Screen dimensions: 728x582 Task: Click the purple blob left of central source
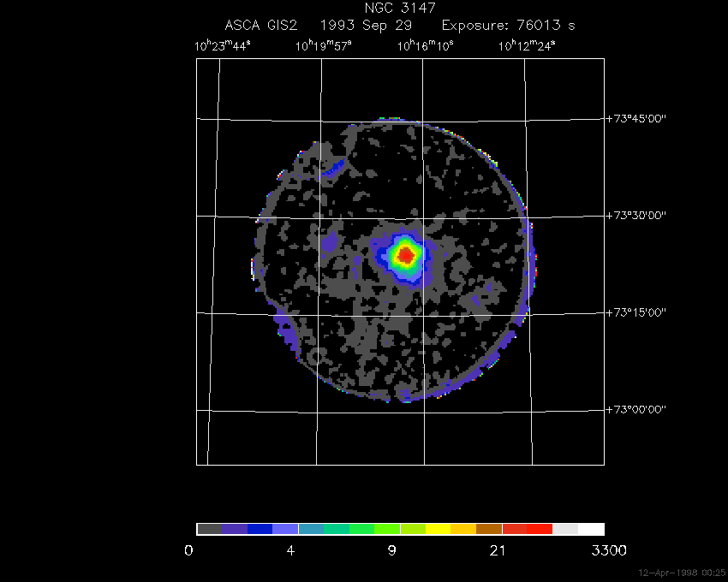pos(330,243)
